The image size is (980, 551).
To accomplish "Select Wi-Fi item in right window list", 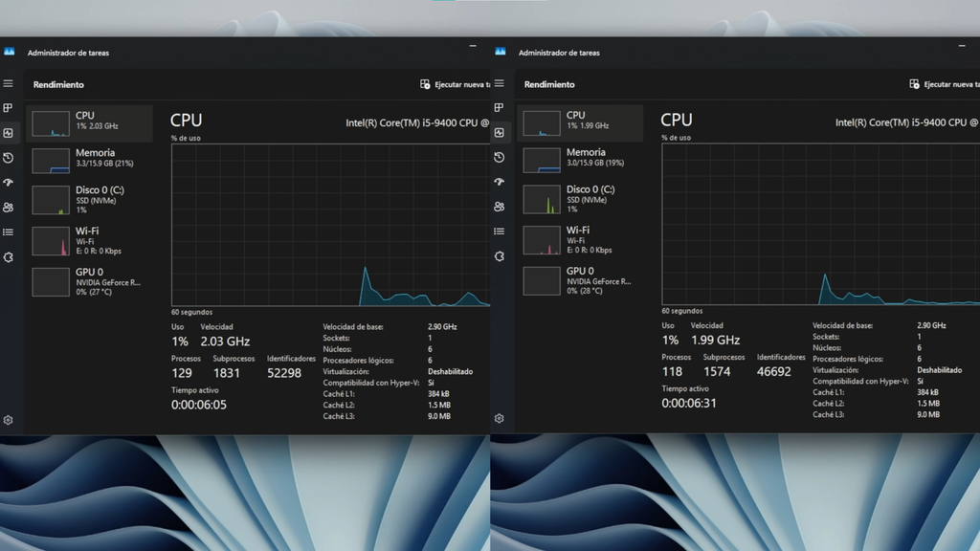I will [580, 240].
